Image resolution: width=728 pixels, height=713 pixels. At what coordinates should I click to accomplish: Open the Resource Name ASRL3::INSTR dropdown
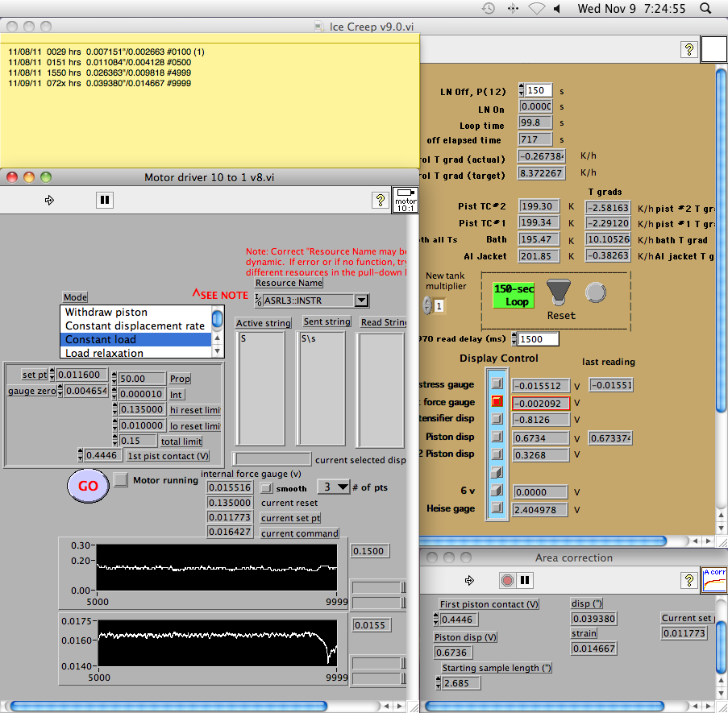(x=361, y=301)
